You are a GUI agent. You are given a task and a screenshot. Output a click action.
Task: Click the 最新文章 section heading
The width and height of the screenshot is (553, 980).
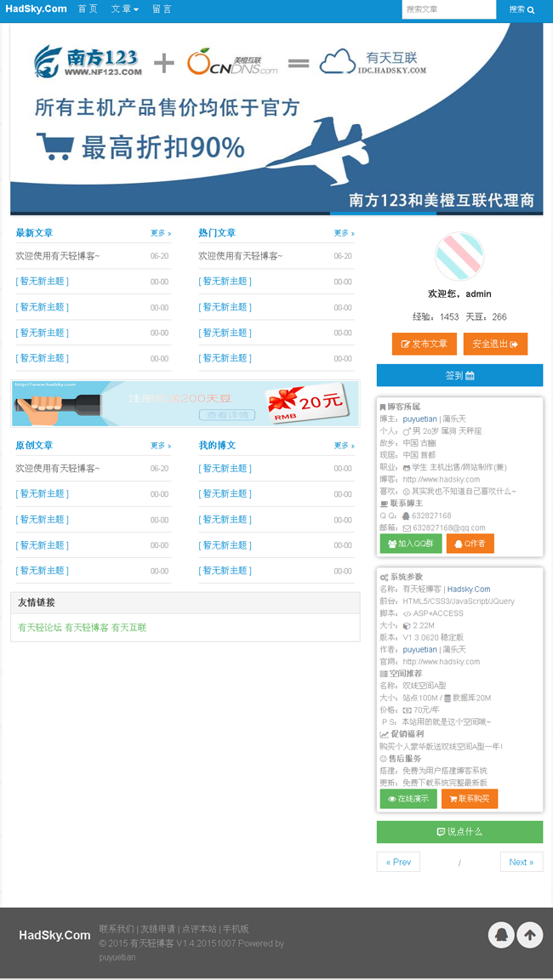pos(34,233)
